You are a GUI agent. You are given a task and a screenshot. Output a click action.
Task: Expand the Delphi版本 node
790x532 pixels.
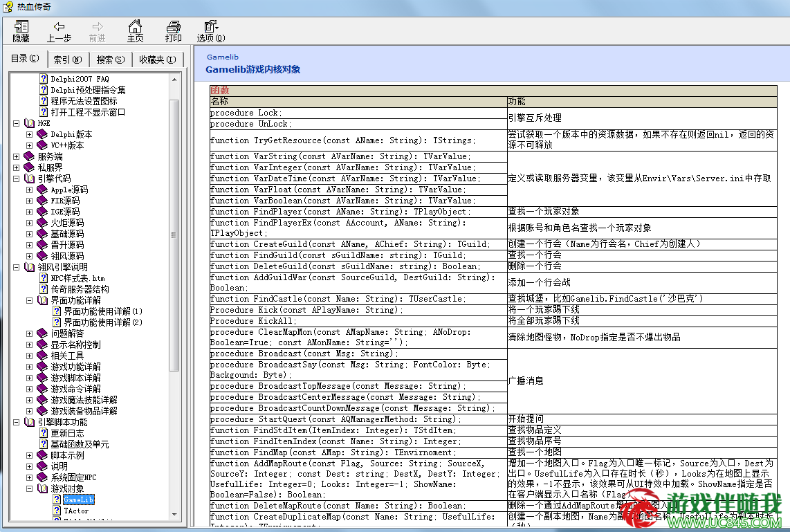[29, 134]
